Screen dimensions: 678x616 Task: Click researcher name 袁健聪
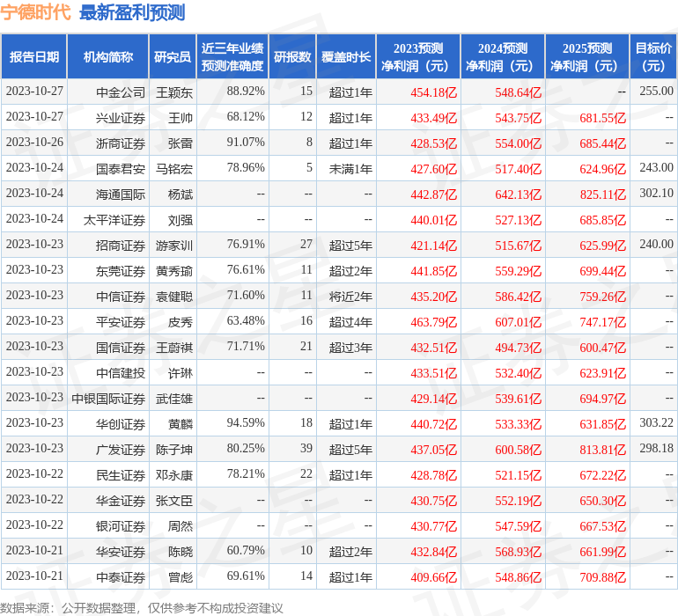[174, 296]
